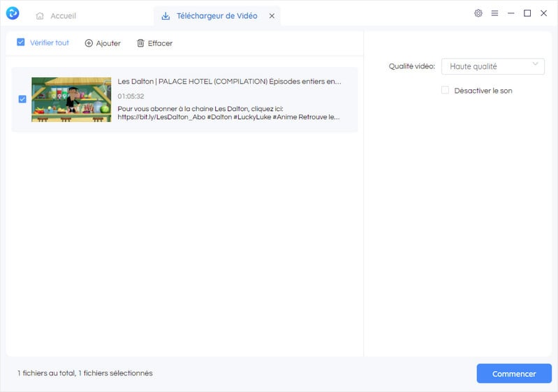Screen dimensions: 558x392
Task: Select the Téléchargeur de Vidéo tab
Action: click(216, 16)
